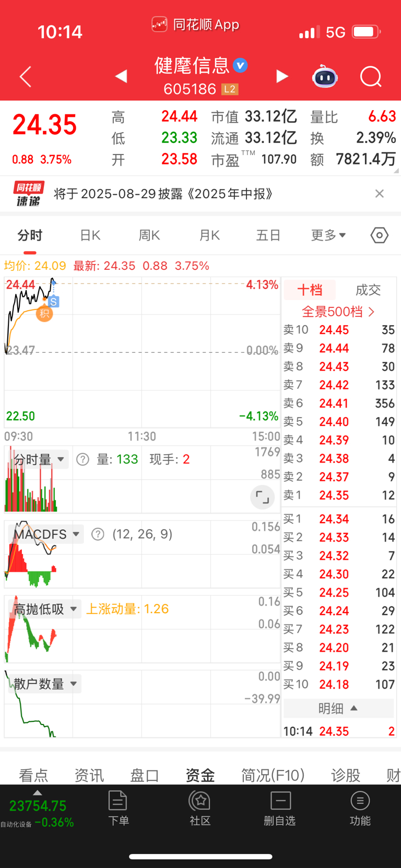Viewport: 401px width, 868px height.
Task: Tap the blue S marker on chart
Action: (53, 301)
